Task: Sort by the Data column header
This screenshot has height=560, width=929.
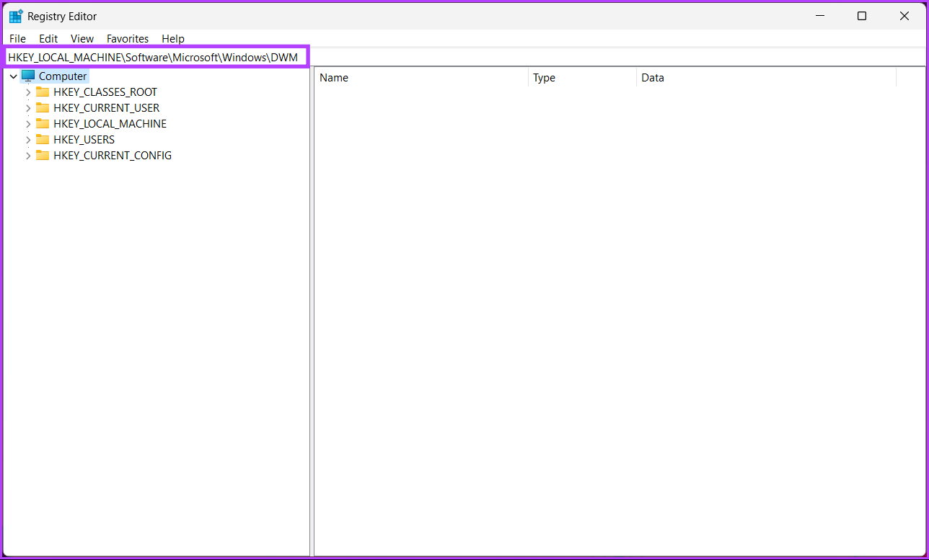Action: pos(766,78)
